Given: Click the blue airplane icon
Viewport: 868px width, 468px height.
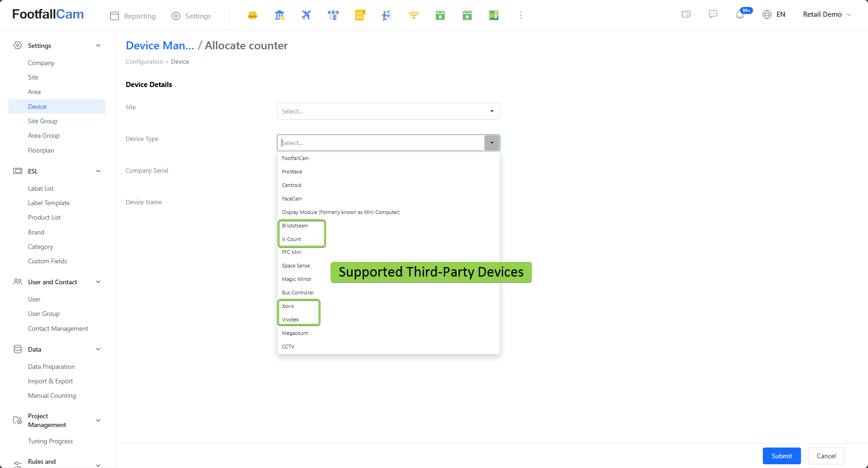Looking at the screenshot, I should (x=306, y=15).
